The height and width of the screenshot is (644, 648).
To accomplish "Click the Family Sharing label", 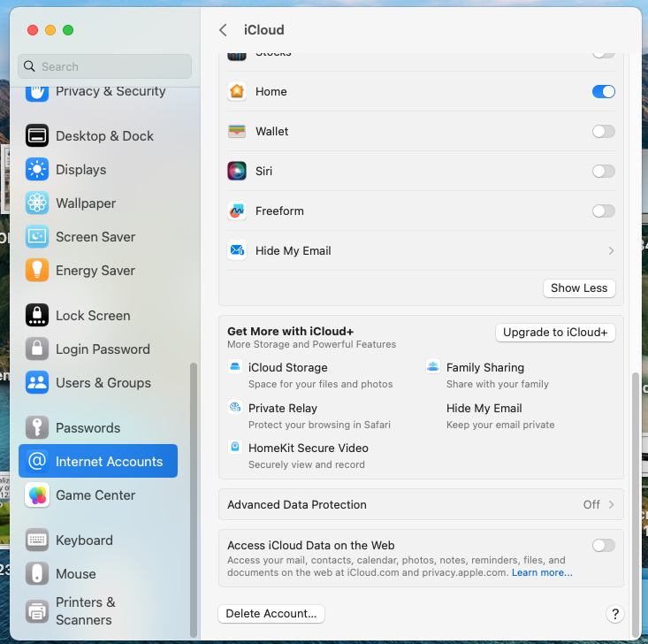I will [x=485, y=367].
